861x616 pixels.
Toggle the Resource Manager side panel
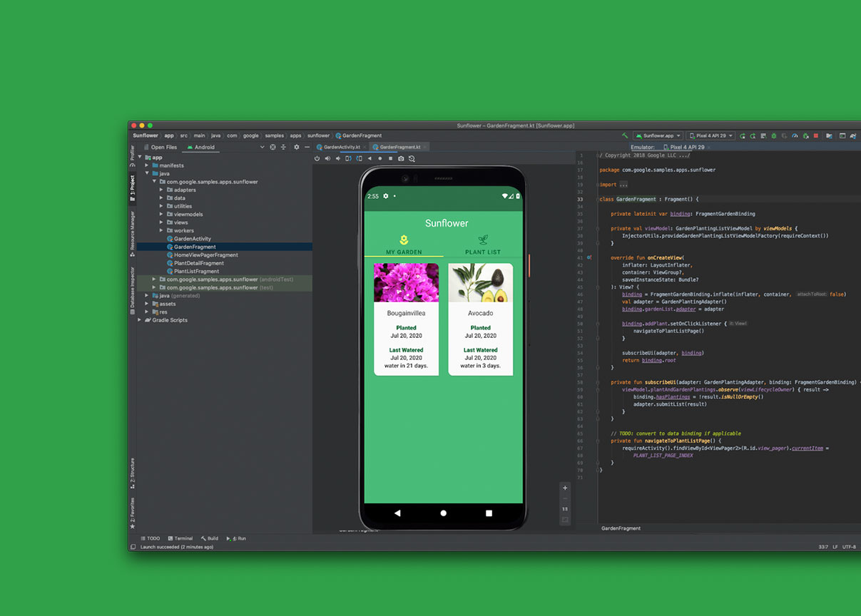coord(132,235)
